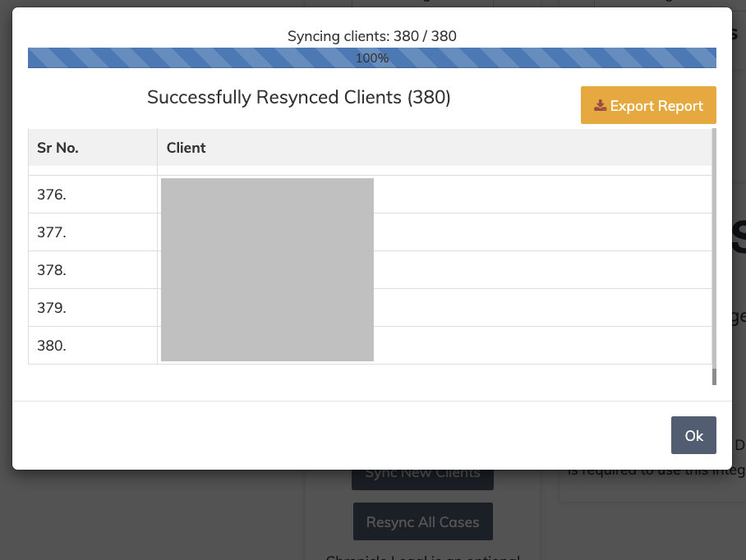This screenshot has height=560, width=746.
Task: Select the Client column header
Action: 186,148
